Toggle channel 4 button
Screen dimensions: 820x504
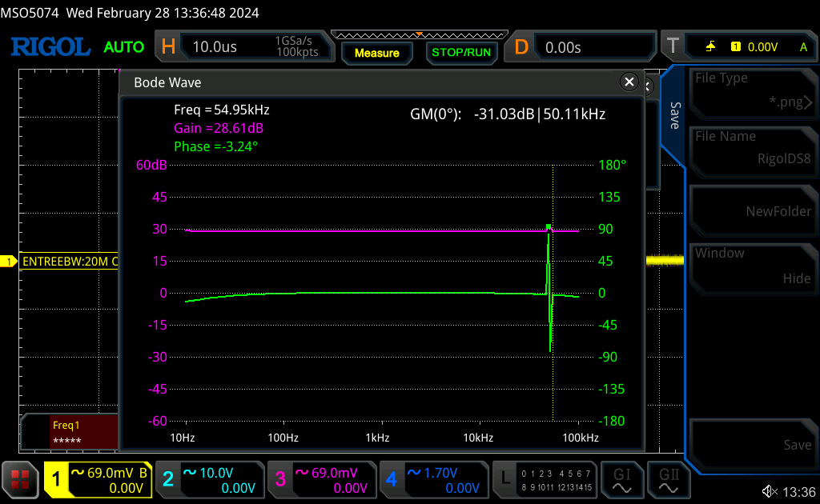pos(392,479)
